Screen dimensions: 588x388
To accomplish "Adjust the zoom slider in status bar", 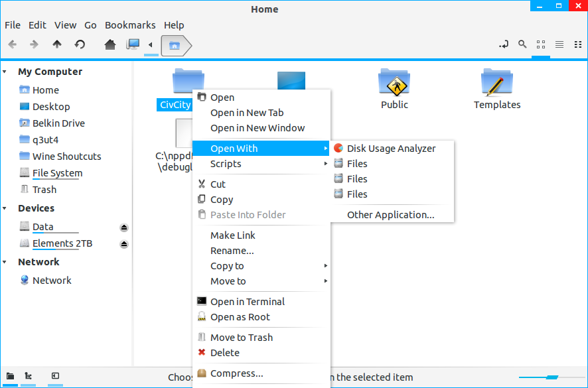I will pos(551,377).
